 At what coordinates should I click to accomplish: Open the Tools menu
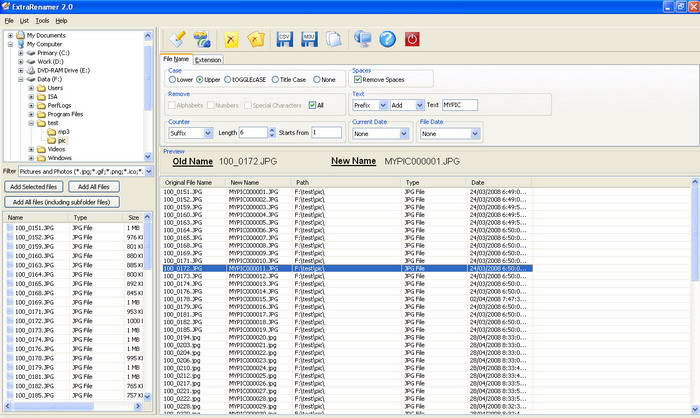click(x=42, y=21)
